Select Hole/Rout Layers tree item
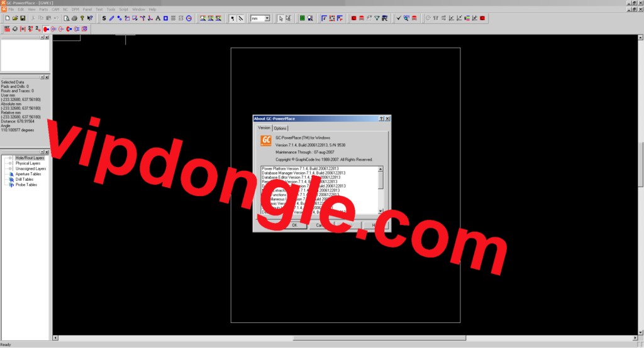 coord(30,158)
